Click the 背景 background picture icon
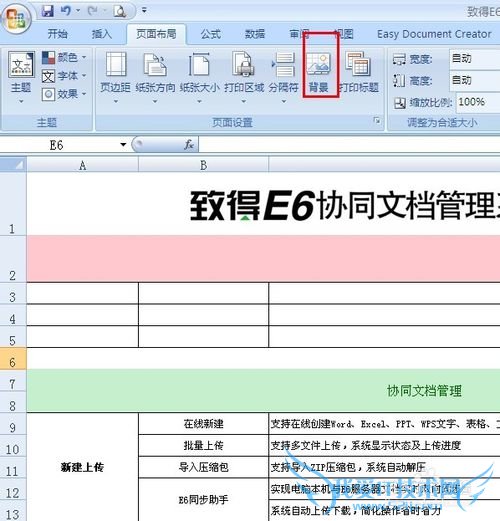 [319, 63]
